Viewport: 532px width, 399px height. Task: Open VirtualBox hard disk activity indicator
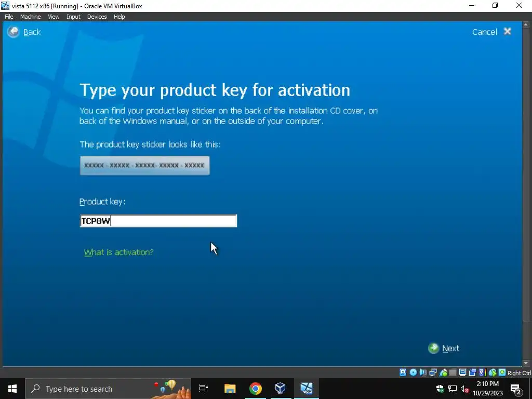pos(403,373)
